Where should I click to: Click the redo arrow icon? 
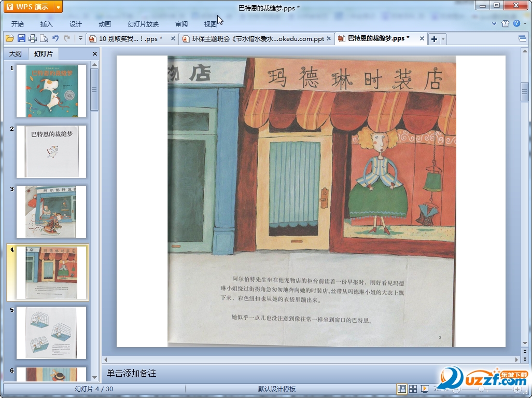click(67, 38)
